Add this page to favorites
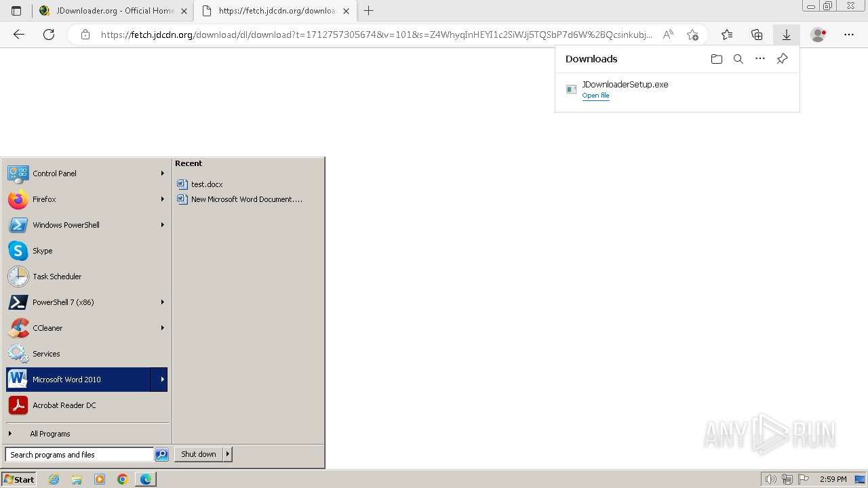Viewport: 868px width, 488px height. click(692, 35)
